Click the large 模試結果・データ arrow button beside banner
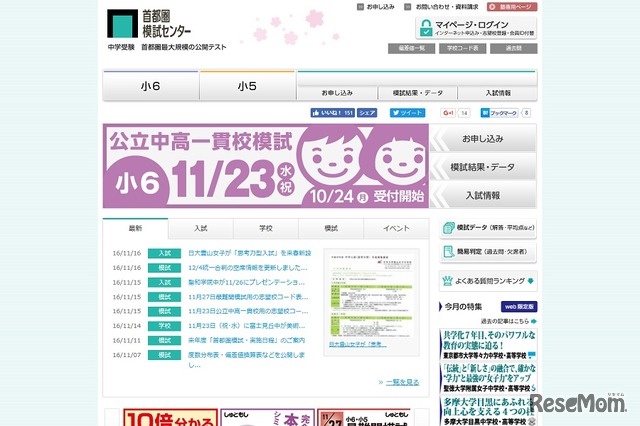 point(483,167)
